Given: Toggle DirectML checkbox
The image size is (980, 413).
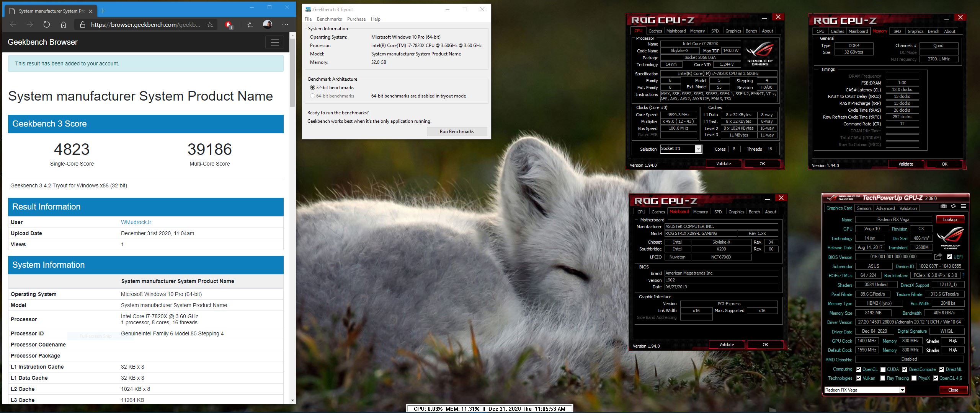Looking at the screenshot, I should click(941, 369).
